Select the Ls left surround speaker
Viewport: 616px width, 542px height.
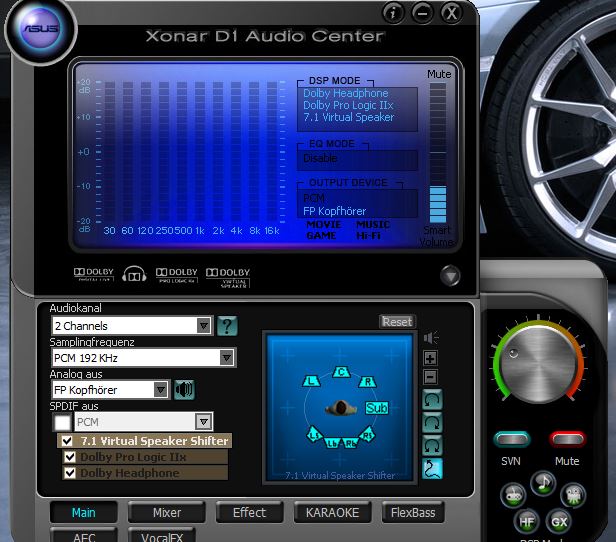(314, 434)
